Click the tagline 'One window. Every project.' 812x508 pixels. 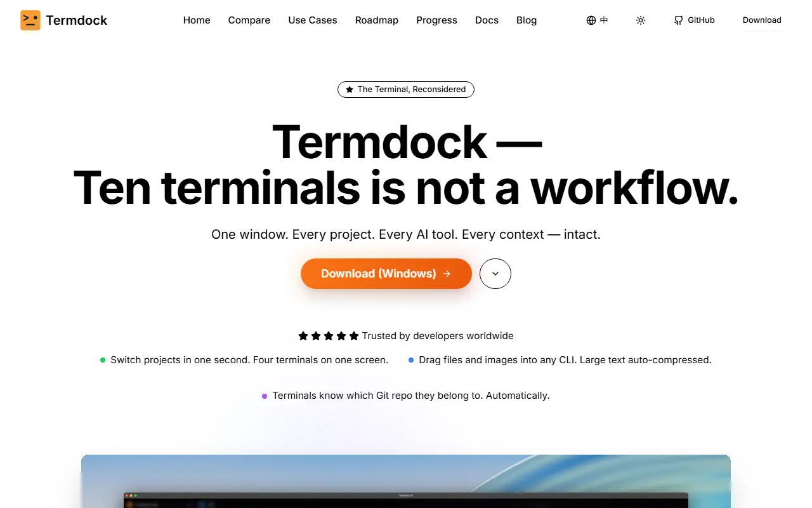(406, 234)
